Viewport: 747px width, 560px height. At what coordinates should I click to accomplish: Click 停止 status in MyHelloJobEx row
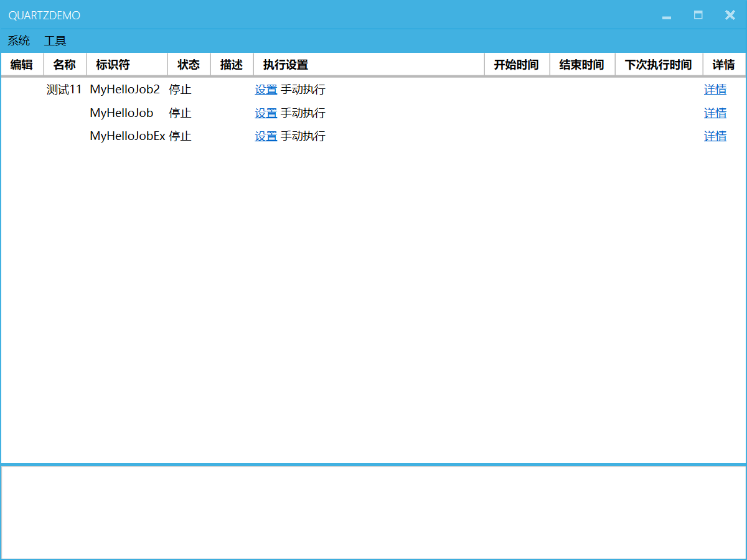pyautogui.click(x=180, y=136)
